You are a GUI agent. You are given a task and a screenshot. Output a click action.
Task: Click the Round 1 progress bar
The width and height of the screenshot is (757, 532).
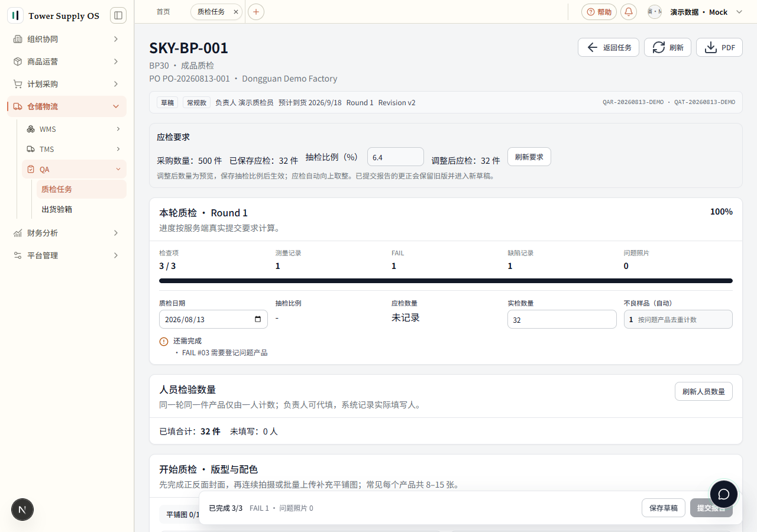pyautogui.click(x=446, y=281)
